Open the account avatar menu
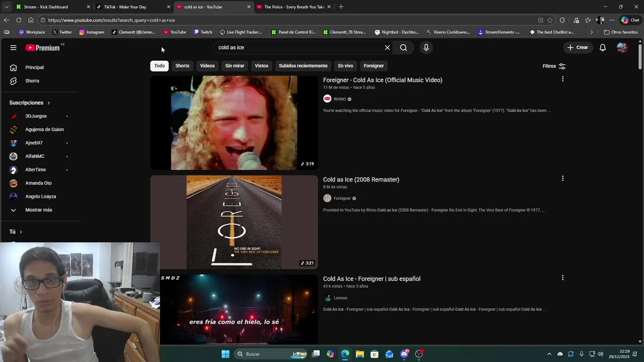The width and height of the screenshot is (644, 362). point(622,48)
